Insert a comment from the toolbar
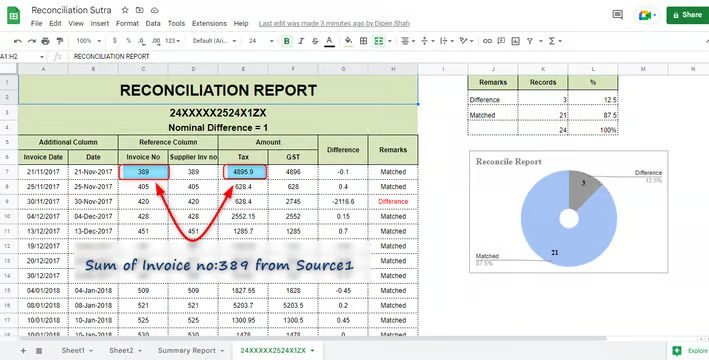The image size is (709, 360). (x=501, y=41)
